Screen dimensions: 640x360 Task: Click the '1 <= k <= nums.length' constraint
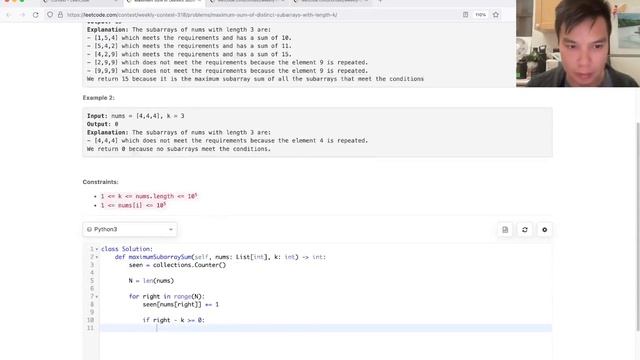tap(149, 196)
